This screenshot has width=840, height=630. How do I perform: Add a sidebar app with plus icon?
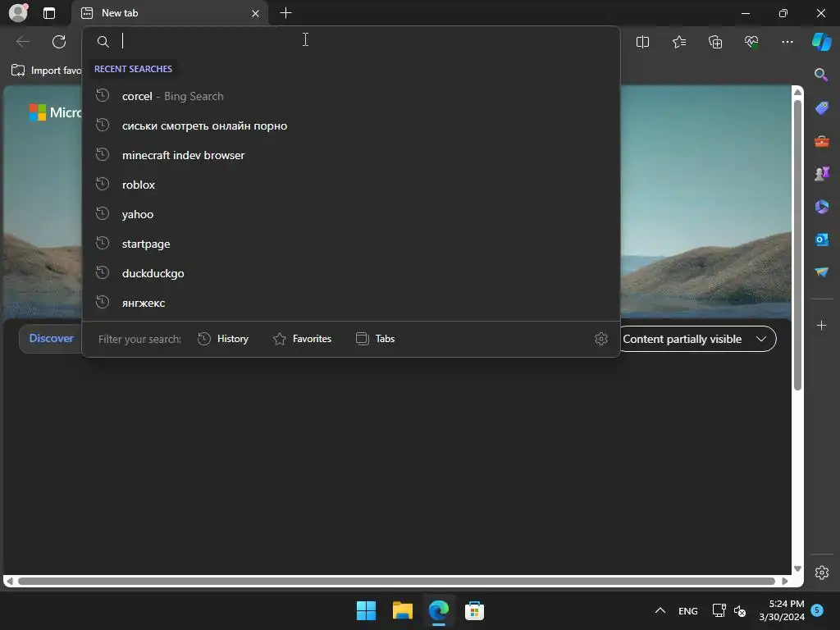point(821,325)
